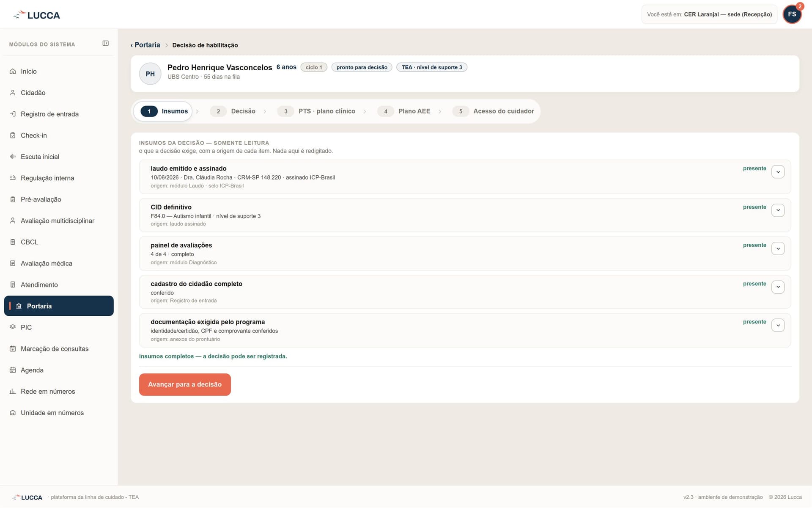Open step 5 Acesso do cuidador
Image resolution: width=812 pixels, height=508 pixels.
coord(493,111)
